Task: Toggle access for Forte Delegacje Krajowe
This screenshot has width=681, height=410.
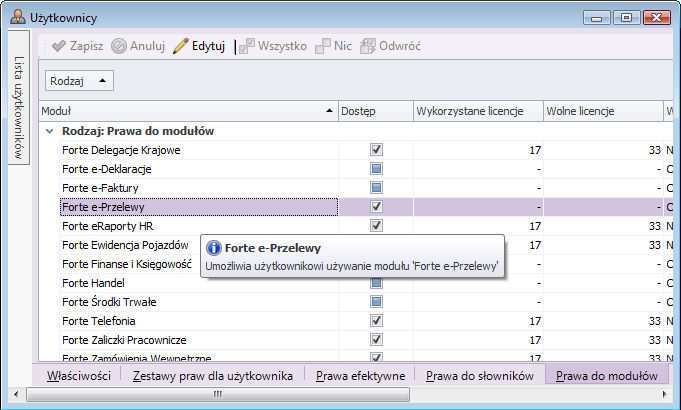Action: click(x=376, y=150)
